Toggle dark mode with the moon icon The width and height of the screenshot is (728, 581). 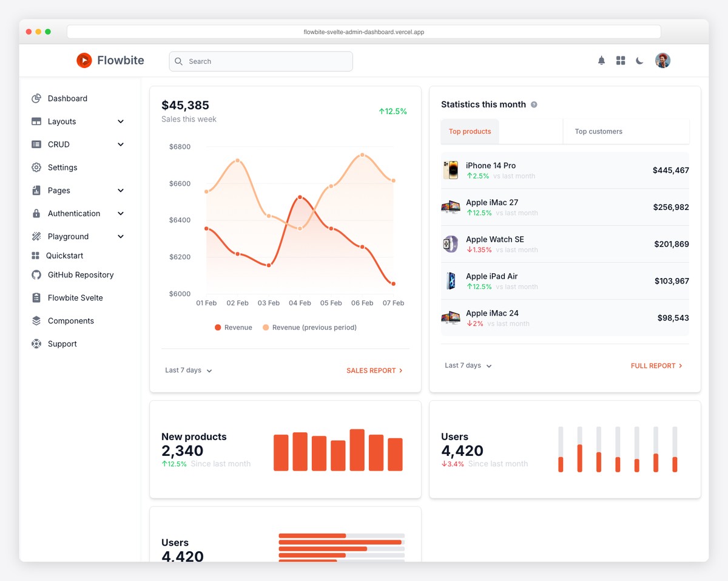coord(639,60)
